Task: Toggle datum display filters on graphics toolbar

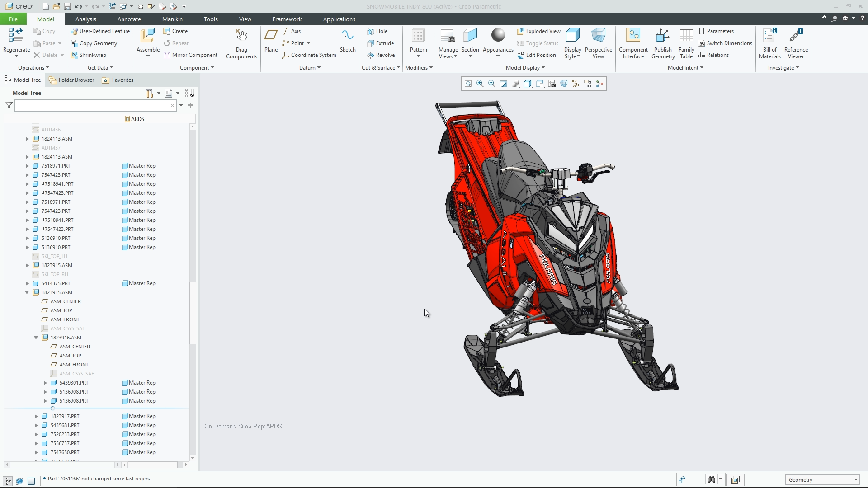Action: pos(575,84)
